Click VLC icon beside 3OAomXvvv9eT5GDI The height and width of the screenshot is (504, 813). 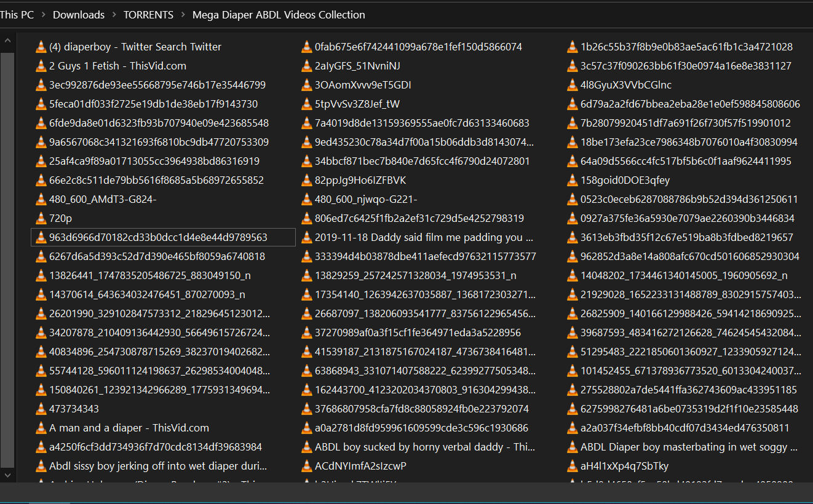[307, 85]
